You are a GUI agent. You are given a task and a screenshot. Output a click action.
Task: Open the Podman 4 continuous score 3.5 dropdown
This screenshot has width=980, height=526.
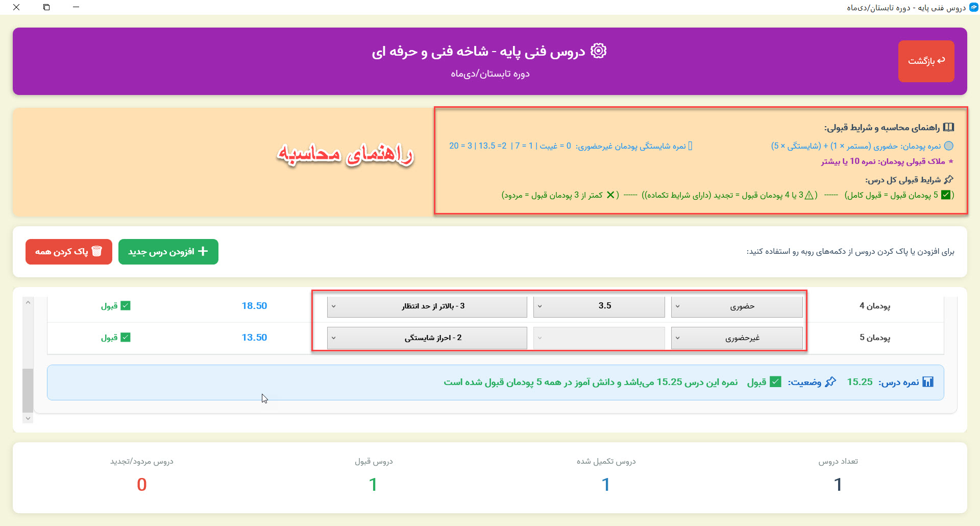point(599,306)
